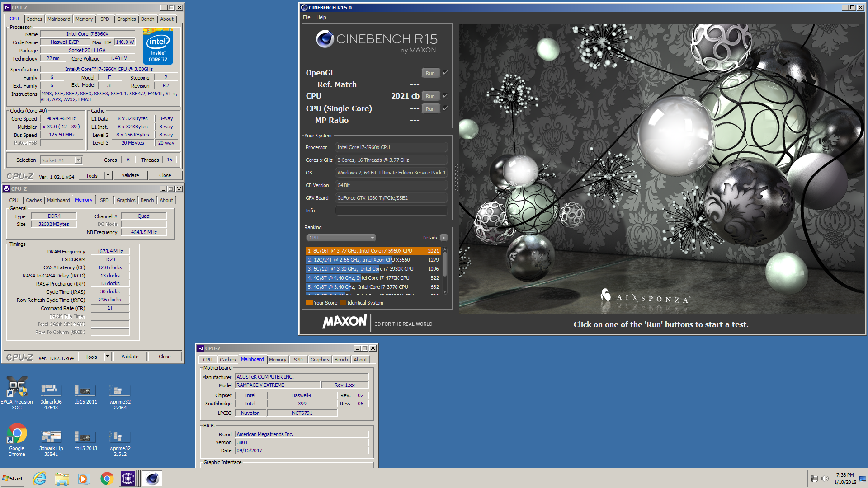The height and width of the screenshot is (488, 868).
Task: Switch to CPU-Z taskbar icon
Action: click(x=128, y=479)
